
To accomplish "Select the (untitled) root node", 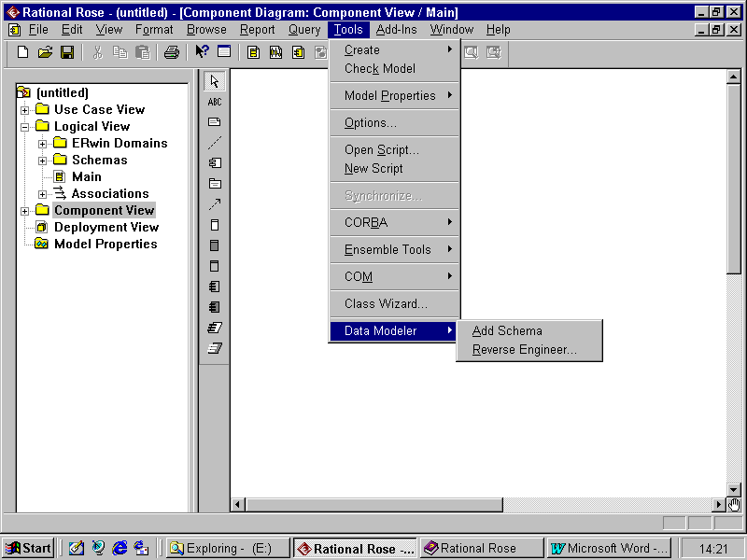I will point(63,92).
